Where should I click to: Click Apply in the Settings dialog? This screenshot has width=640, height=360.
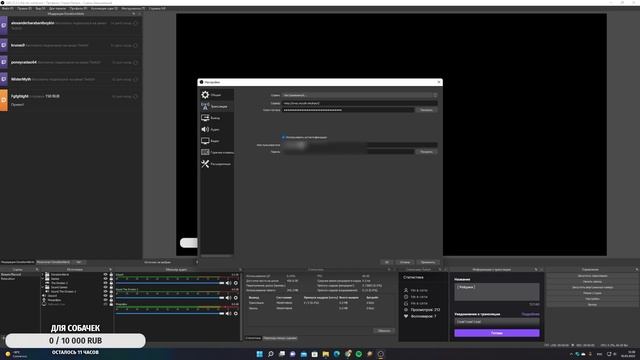(428, 262)
